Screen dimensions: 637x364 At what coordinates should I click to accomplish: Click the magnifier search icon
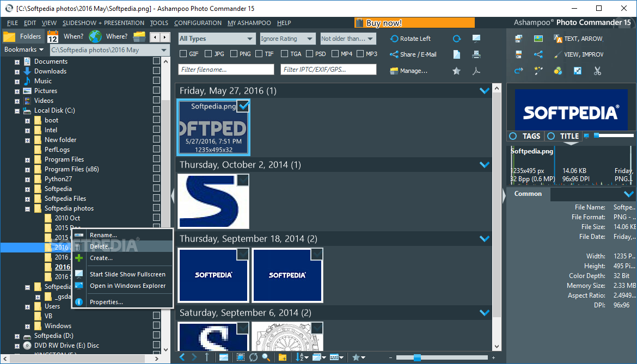[x=266, y=357]
